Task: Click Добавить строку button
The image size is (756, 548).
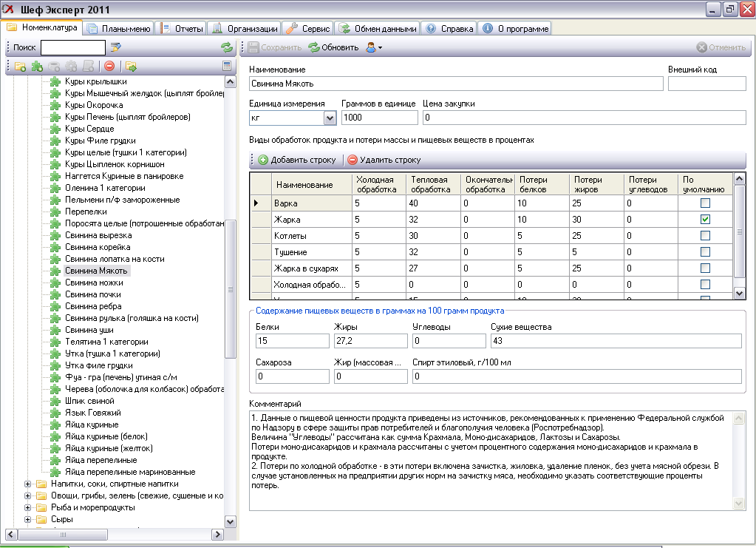Action: (297, 160)
